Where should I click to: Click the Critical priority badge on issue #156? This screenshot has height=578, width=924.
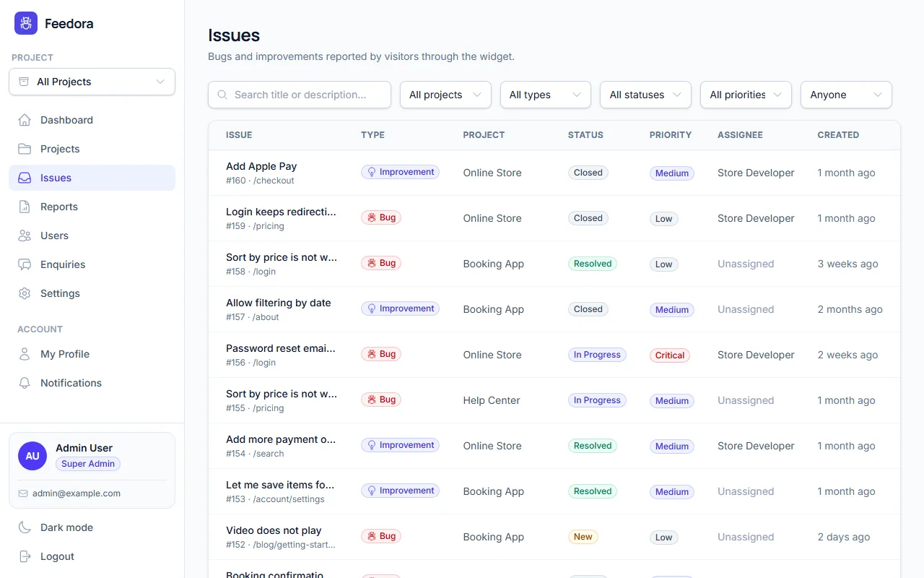point(670,355)
